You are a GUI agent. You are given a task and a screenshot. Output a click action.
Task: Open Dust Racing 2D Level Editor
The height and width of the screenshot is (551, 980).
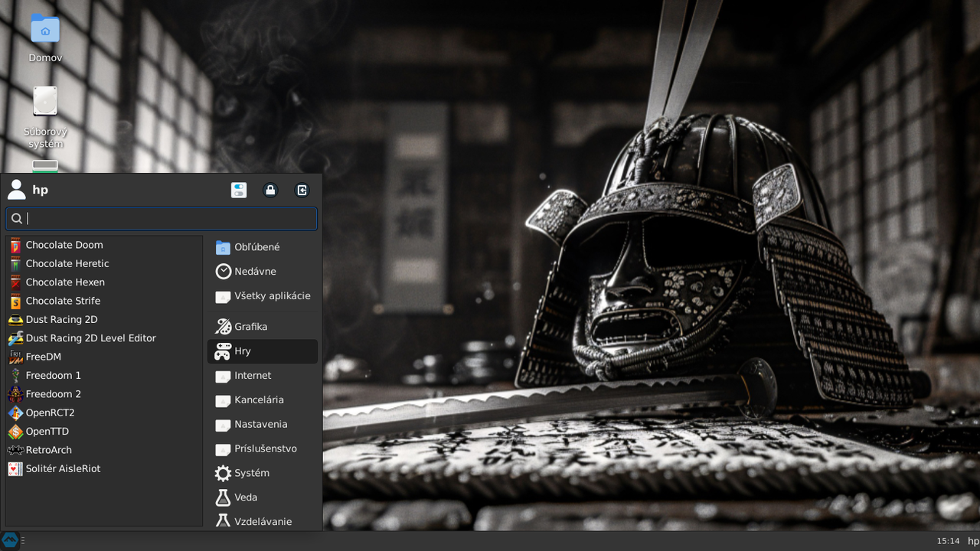click(104, 338)
